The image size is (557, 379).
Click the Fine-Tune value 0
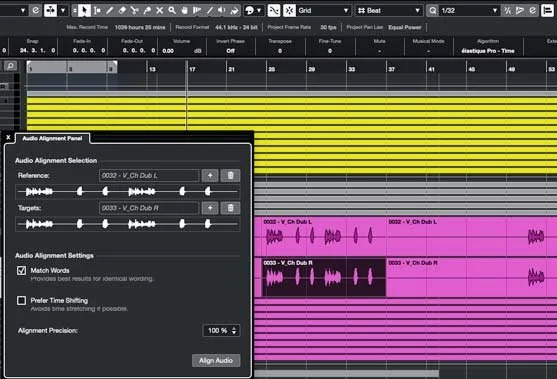coord(330,51)
